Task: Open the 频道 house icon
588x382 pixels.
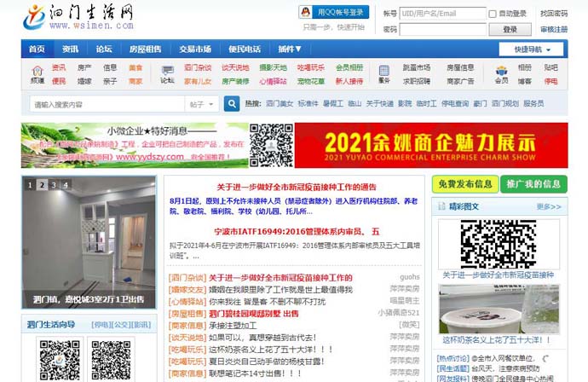Action: click(37, 74)
